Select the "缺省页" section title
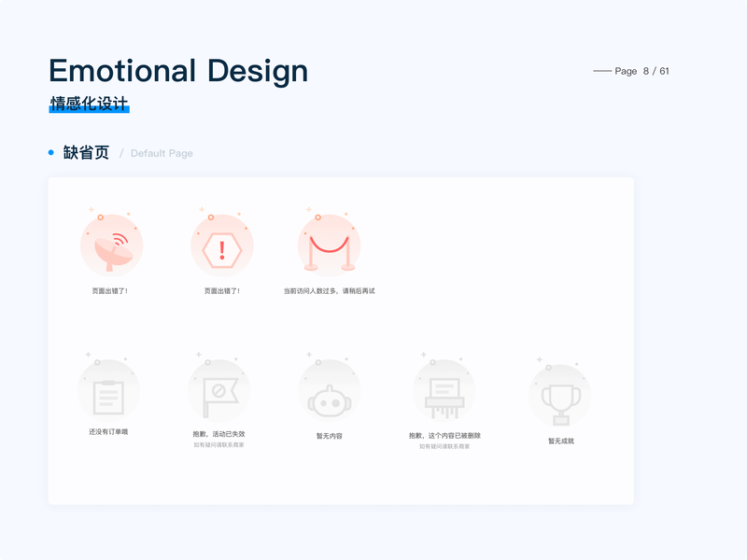Screen dimensions: 747x560 tap(86, 153)
